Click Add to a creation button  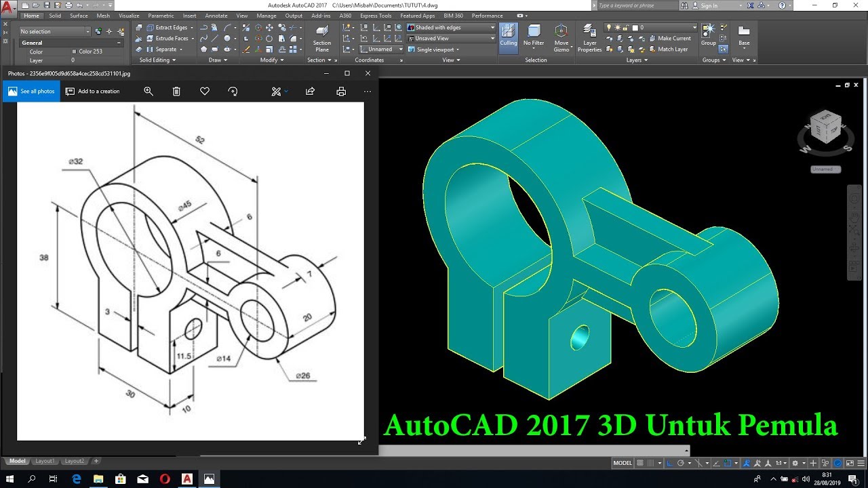pos(93,91)
